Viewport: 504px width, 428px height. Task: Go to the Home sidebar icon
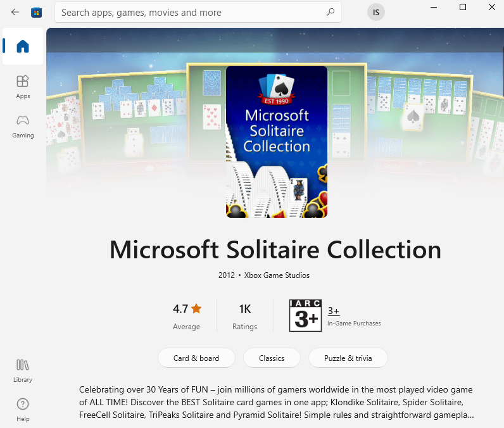tap(23, 46)
